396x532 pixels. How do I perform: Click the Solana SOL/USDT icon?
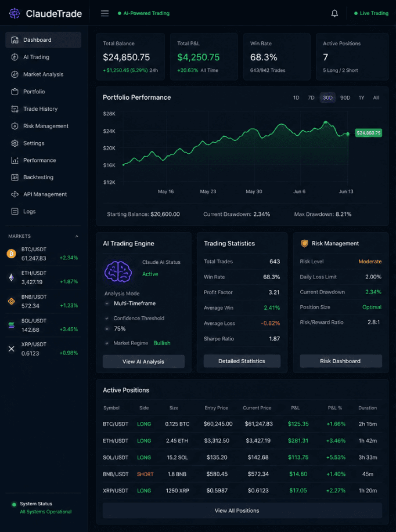(x=12, y=325)
